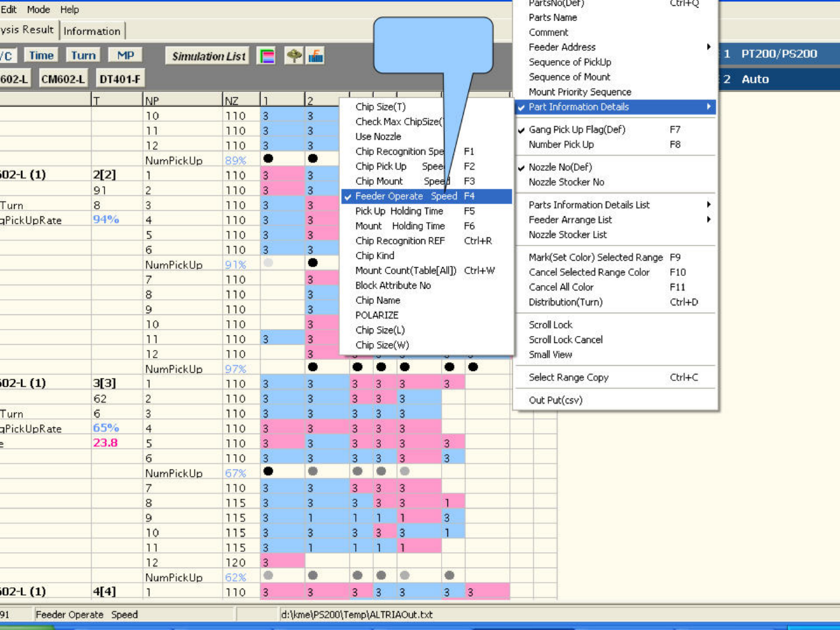This screenshot has height=630, width=840.
Task: Select Pick Up Holding Time entry
Action: click(399, 211)
